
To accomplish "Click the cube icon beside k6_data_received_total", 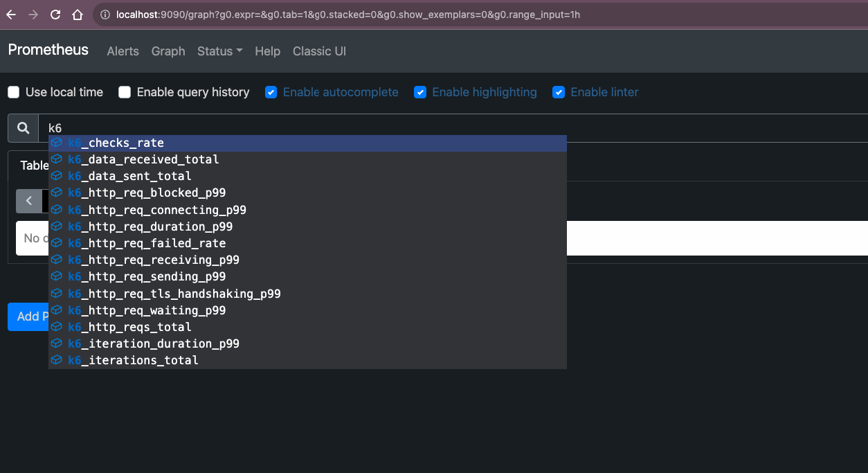I will [57, 159].
